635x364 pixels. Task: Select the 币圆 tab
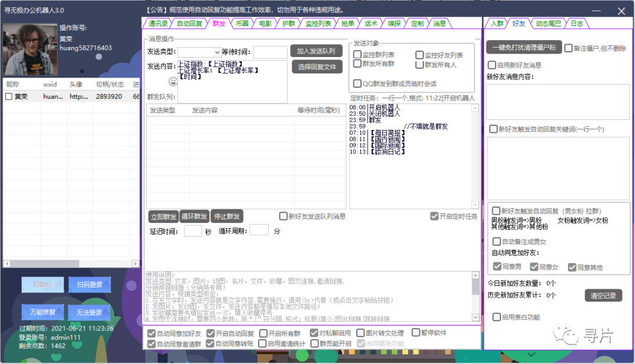(242, 24)
